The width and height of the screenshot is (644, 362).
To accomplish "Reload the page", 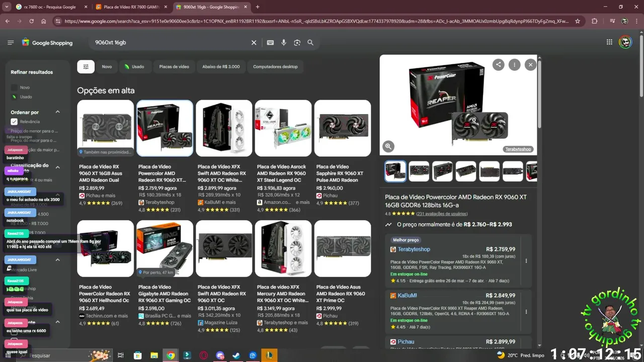I will 31,21.
